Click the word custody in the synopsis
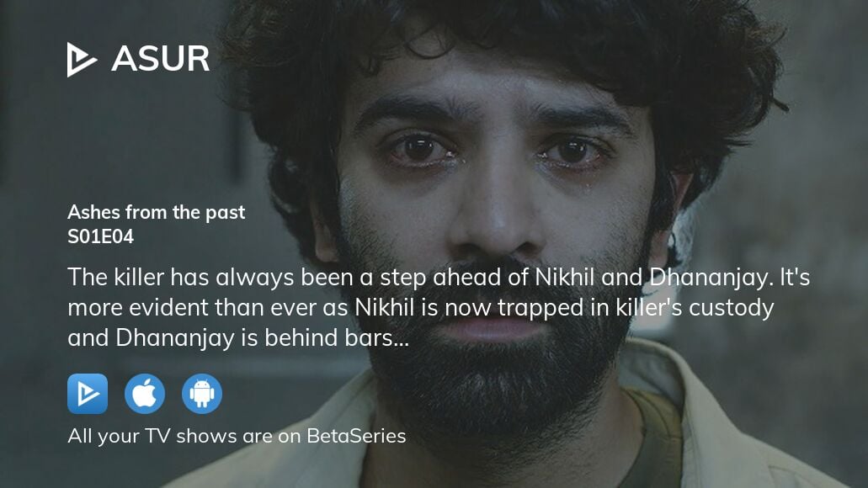This screenshot has height=488, width=868. click(x=731, y=309)
